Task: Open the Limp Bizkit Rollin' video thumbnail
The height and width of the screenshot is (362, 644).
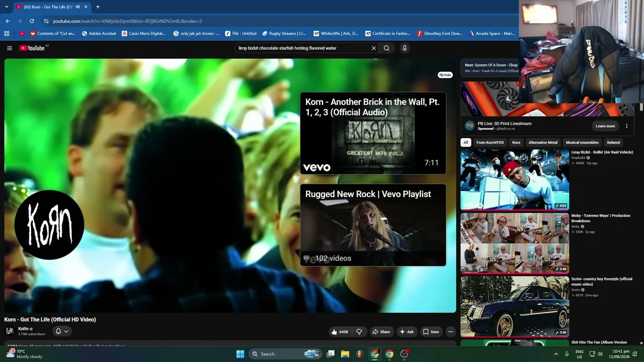Action: [515, 179]
